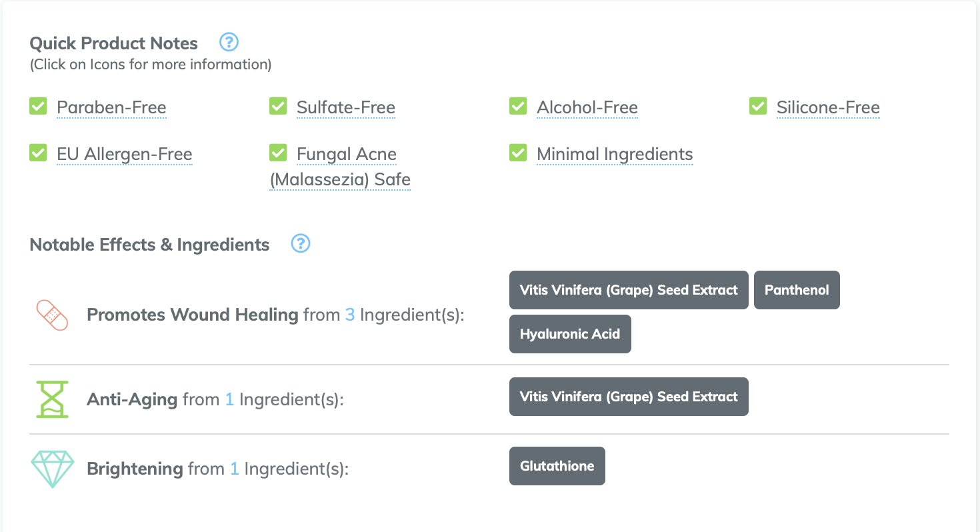
Task: Click the green check icon beside Paraben-Free
Action: [x=38, y=106]
